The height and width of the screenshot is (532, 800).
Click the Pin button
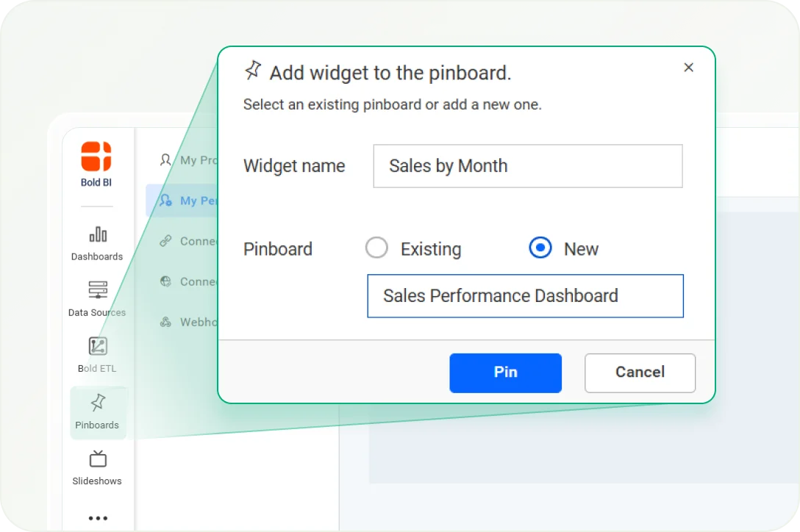(x=505, y=373)
